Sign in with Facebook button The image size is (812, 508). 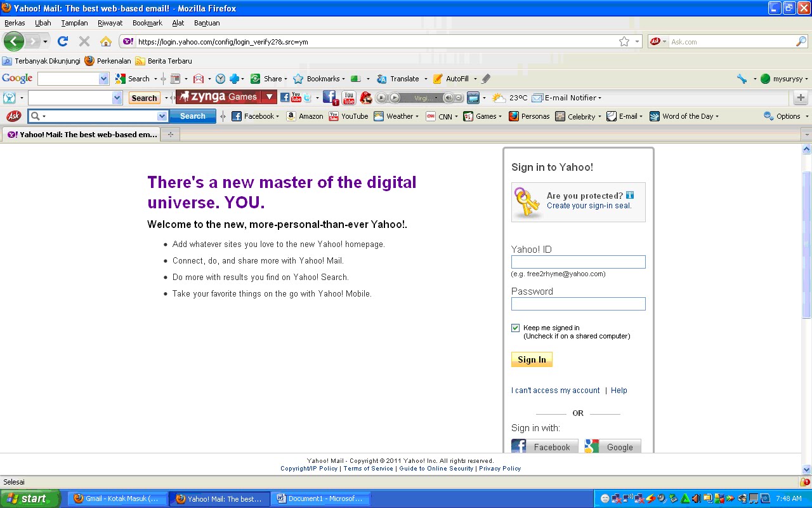click(x=545, y=446)
